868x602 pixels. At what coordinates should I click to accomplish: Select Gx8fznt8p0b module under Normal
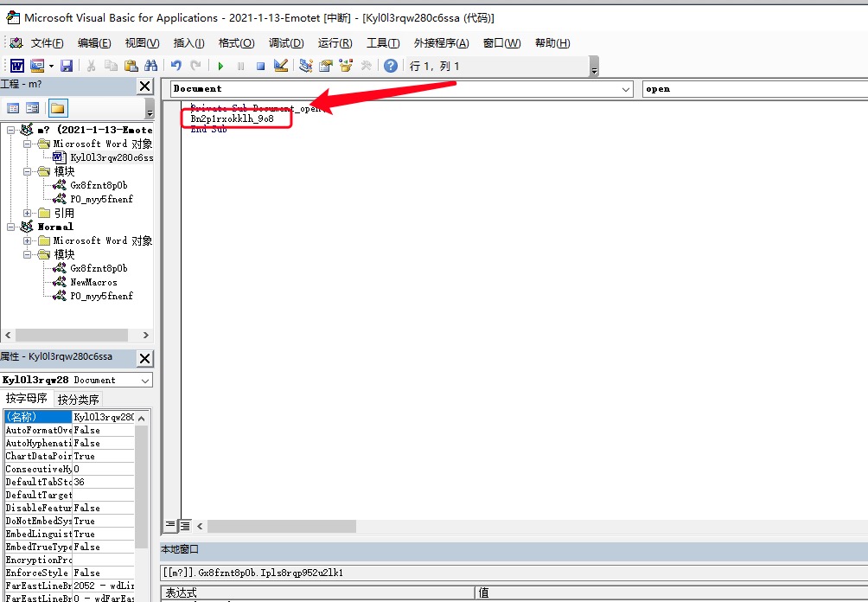coord(99,269)
